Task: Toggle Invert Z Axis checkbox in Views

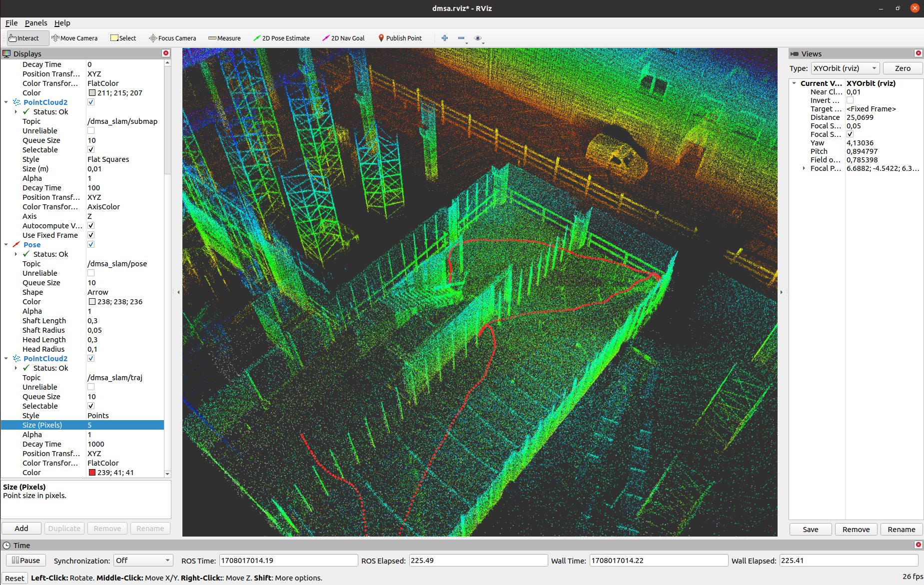Action: pyautogui.click(x=850, y=100)
